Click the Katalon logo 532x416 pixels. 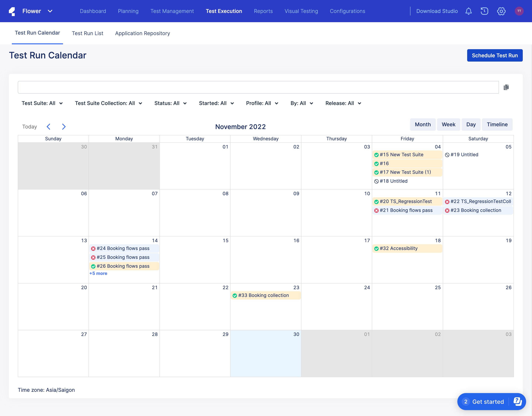pyautogui.click(x=12, y=11)
